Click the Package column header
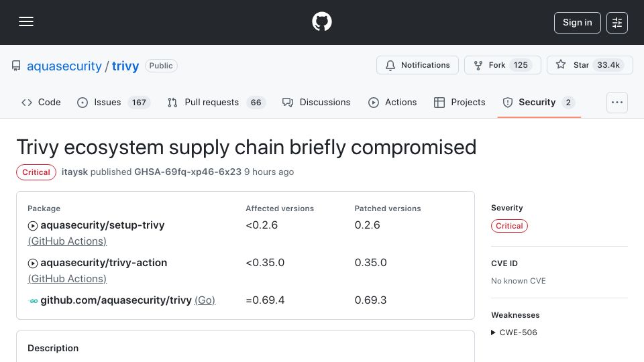The height and width of the screenshot is (362, 644). tap(44, 208)
